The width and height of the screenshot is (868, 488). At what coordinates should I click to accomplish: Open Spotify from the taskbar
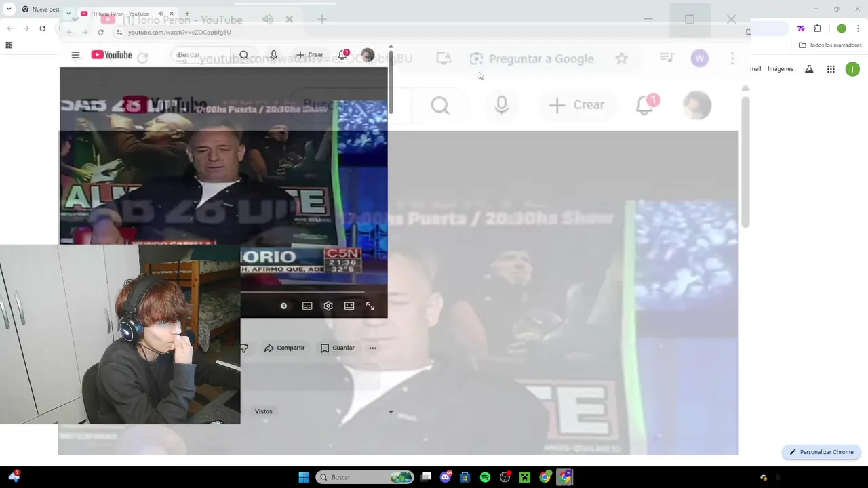485,477
